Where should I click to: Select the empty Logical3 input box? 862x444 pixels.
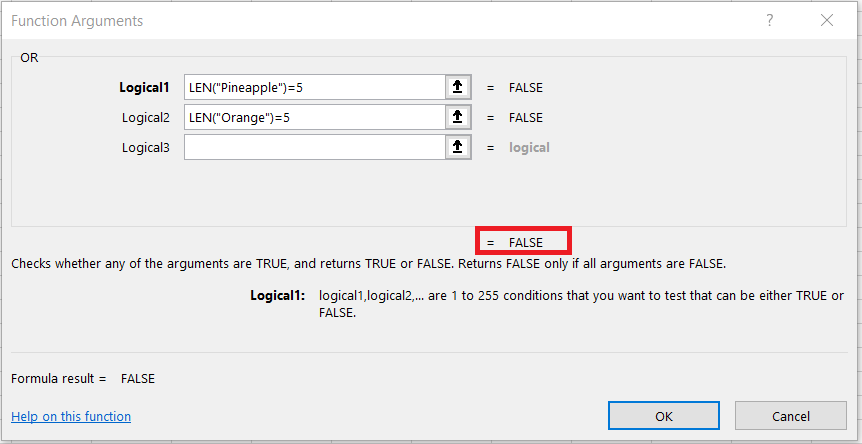[314, 148]
